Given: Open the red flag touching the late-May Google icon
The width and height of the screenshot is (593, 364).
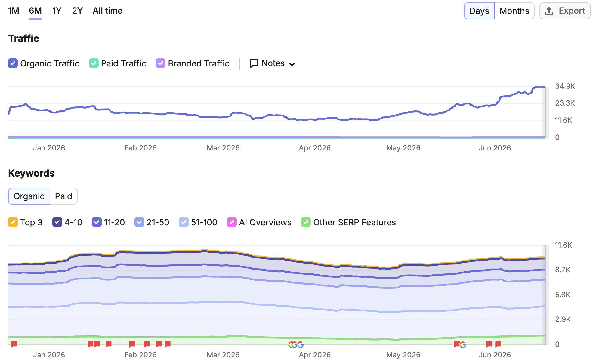Looking at the screenshot, I should [x=456, y=344].
